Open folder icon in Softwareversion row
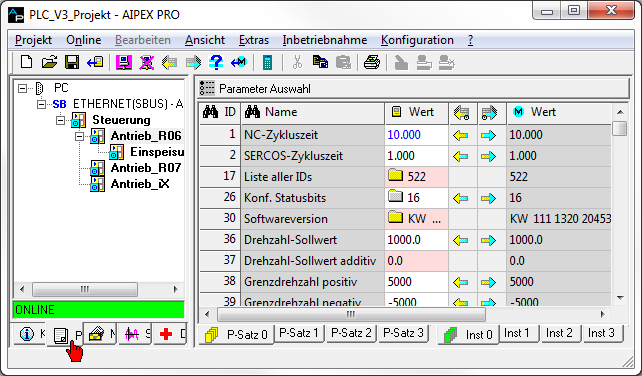The height and width of the screenshot is (376, 642). [x=396, y=217]
